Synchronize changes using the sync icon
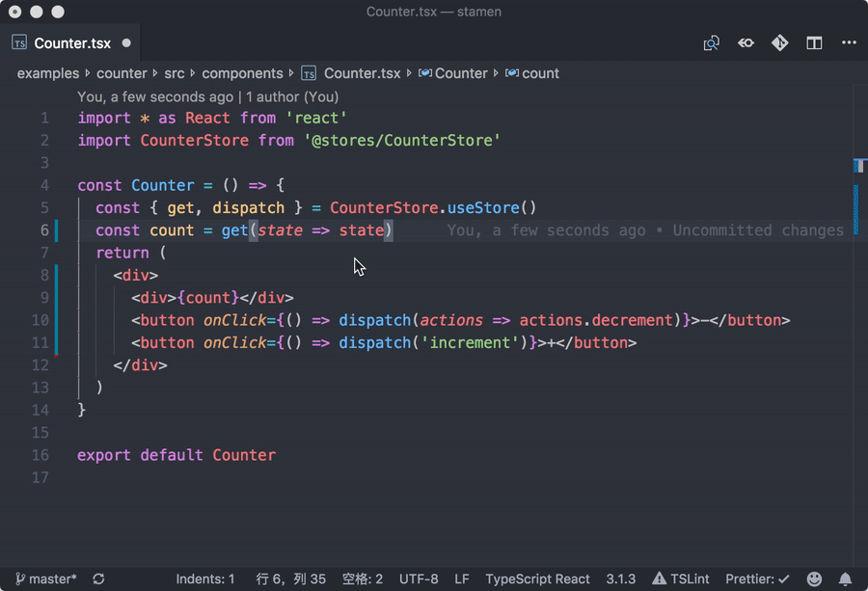This screenshot has width=868, height=591. [98, 578]
